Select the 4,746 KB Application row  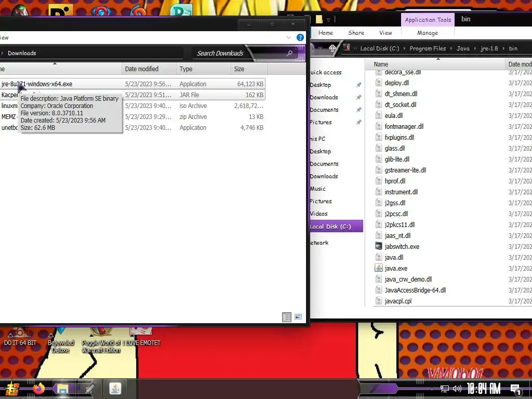132,128
